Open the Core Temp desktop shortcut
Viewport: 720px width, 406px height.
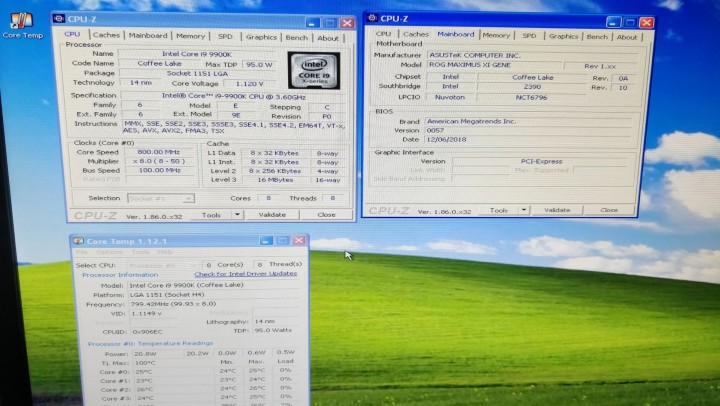click(22, 26)
